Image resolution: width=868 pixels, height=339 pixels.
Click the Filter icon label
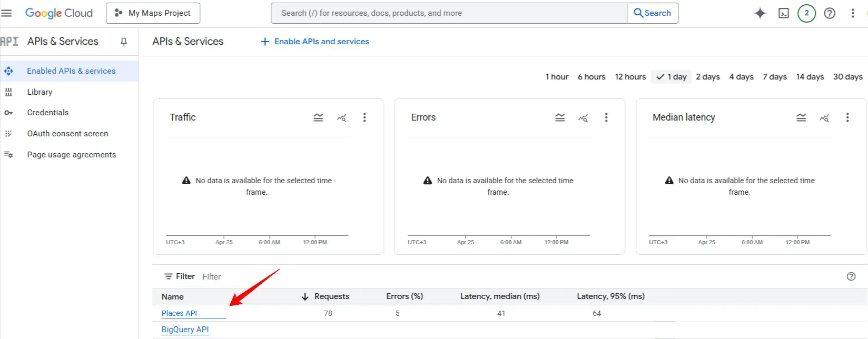[x=180, y=276]
